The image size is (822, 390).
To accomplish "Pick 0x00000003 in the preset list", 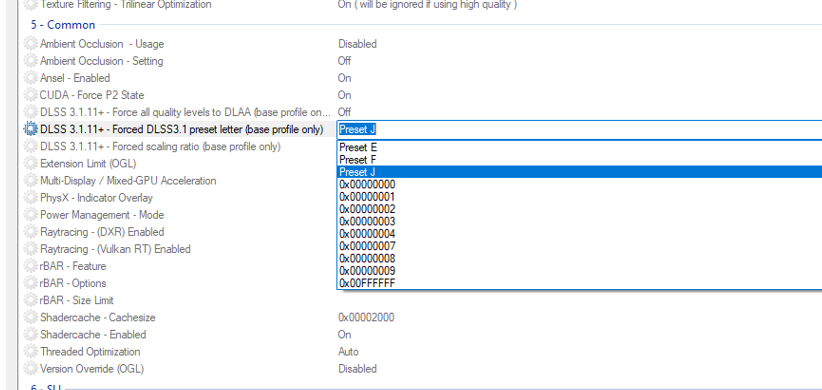I will click(579, 221).
